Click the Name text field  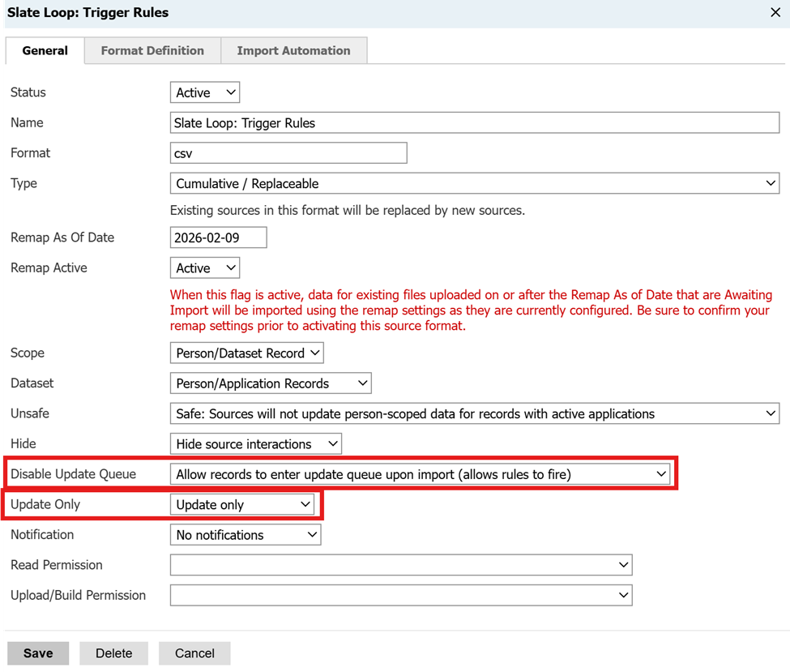(474, 123)
